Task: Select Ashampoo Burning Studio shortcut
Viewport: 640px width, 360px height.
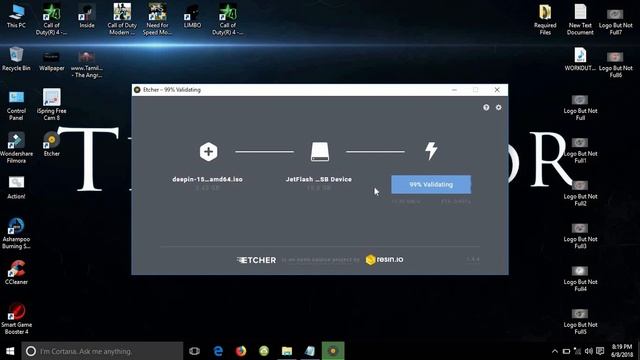Action: click(16, 233)
